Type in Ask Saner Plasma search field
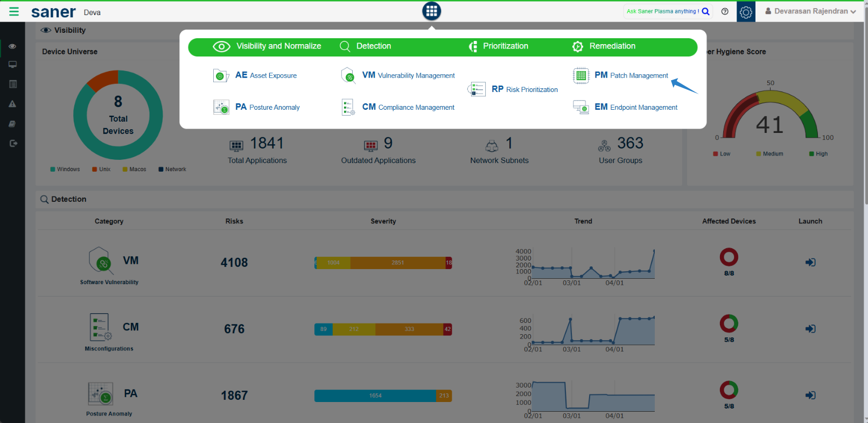 (662, 11)
